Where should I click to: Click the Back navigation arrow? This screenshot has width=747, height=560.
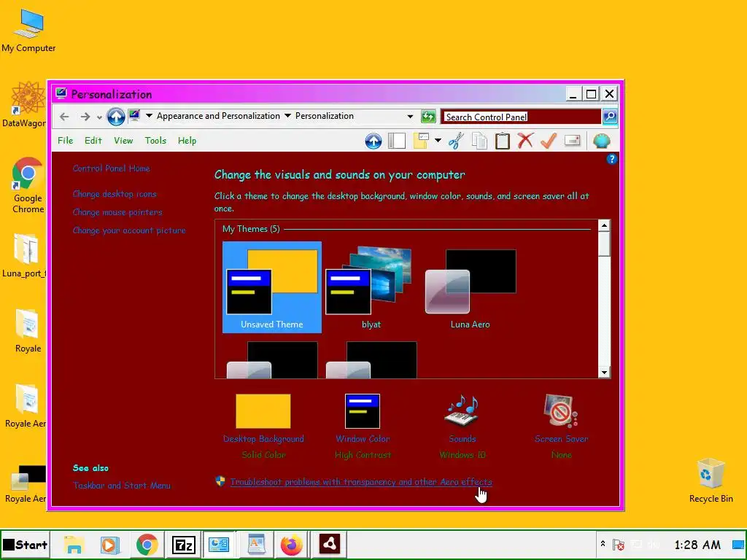[64, 117]
